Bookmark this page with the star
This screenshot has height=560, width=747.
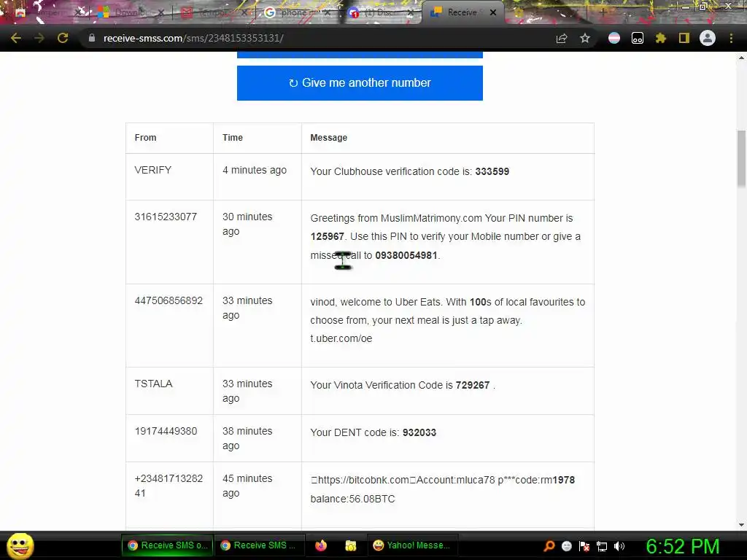pos(585,38)
